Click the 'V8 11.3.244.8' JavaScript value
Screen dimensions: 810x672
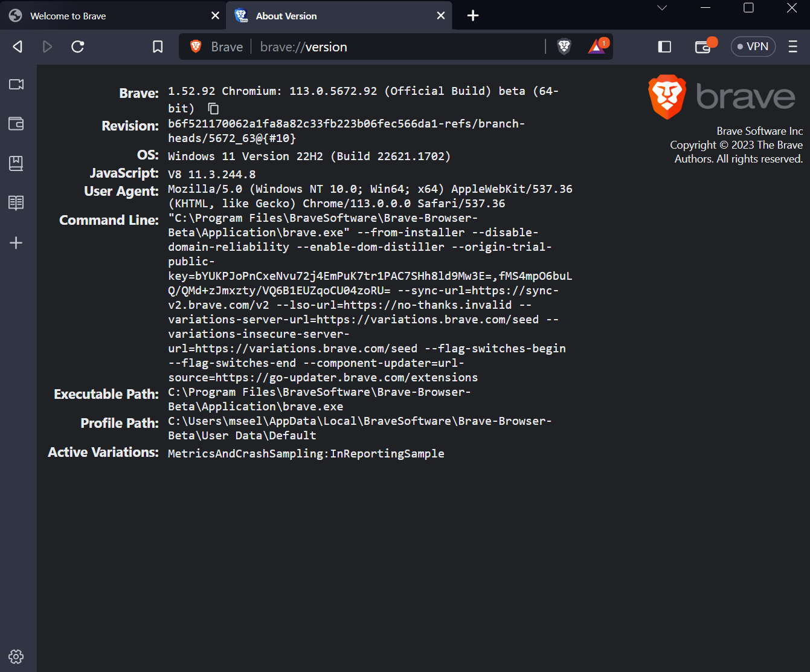[x=211, y=175]
